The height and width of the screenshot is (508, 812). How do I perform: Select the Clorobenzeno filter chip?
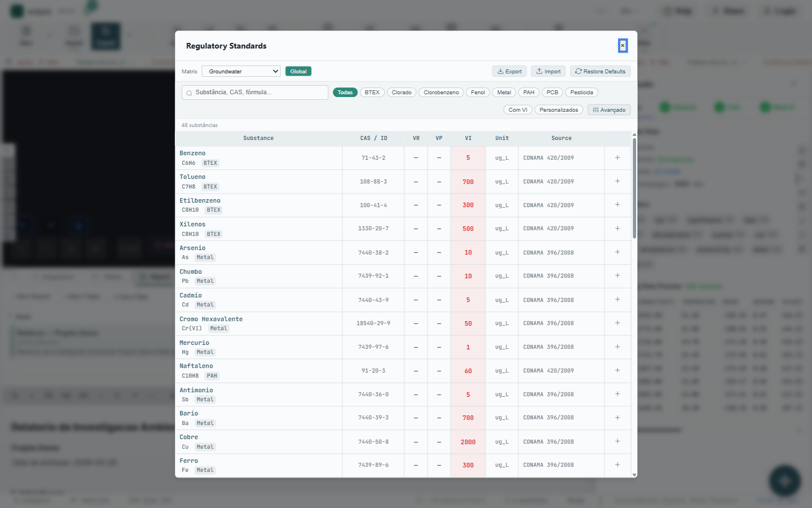coord(441,93)
